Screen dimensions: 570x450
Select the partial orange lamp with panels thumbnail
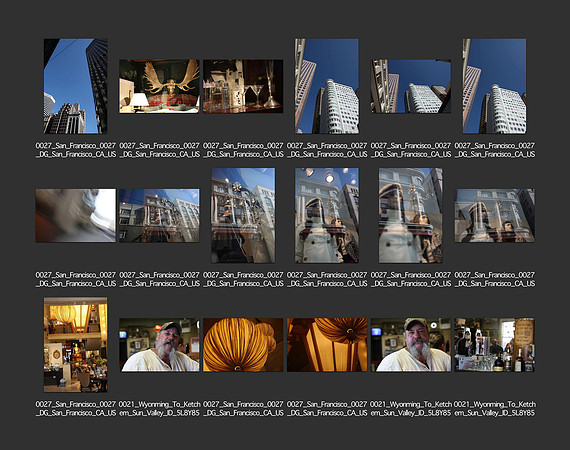point(327,345)
